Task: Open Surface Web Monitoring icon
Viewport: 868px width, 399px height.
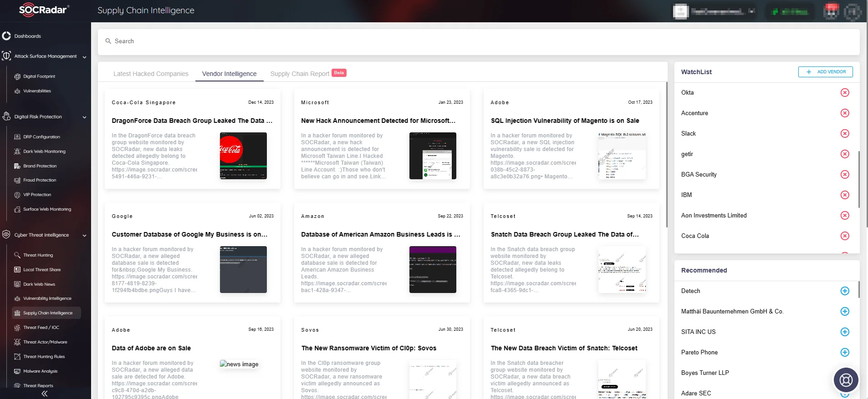Action: coord(17,209)
